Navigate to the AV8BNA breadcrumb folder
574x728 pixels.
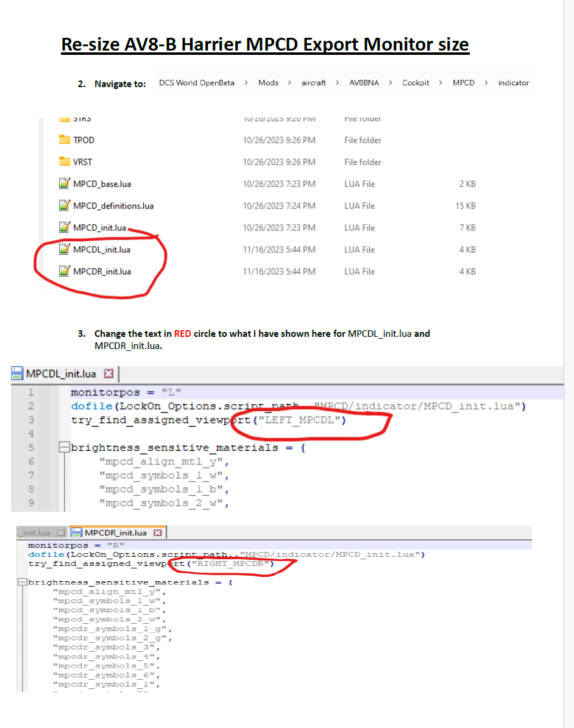coord(364,83)
